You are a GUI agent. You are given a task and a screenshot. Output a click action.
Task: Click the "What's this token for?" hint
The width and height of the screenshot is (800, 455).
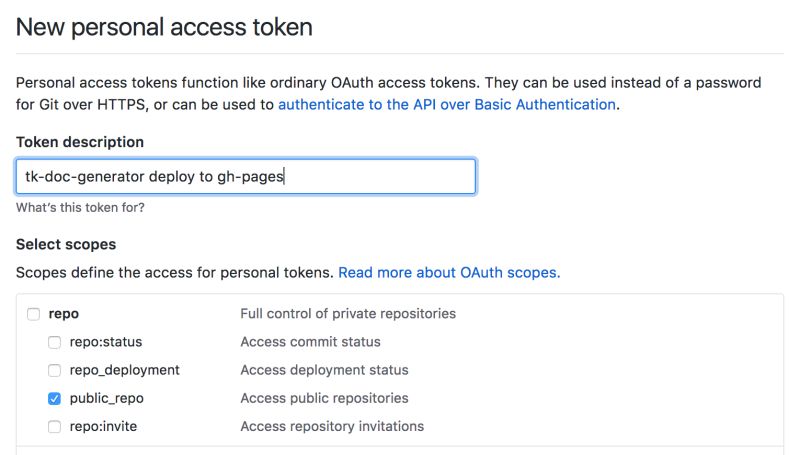[x=80, y=208]
